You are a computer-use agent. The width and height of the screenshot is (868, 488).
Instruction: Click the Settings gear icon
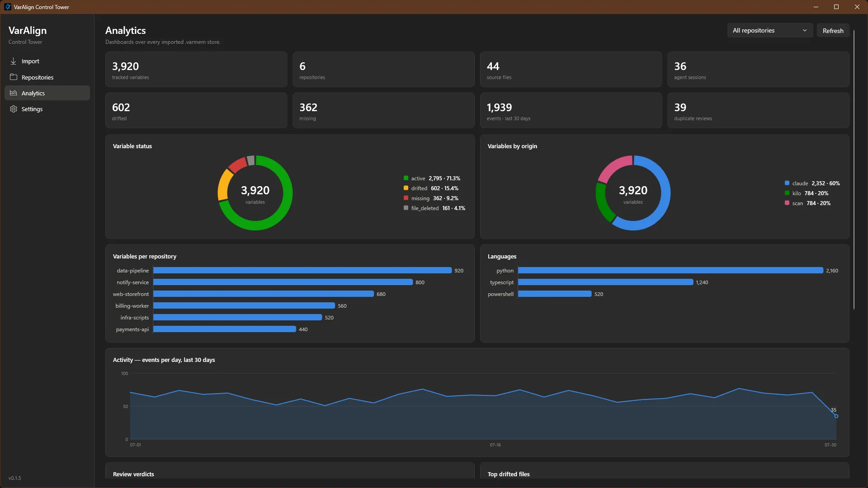pos(14,109)
